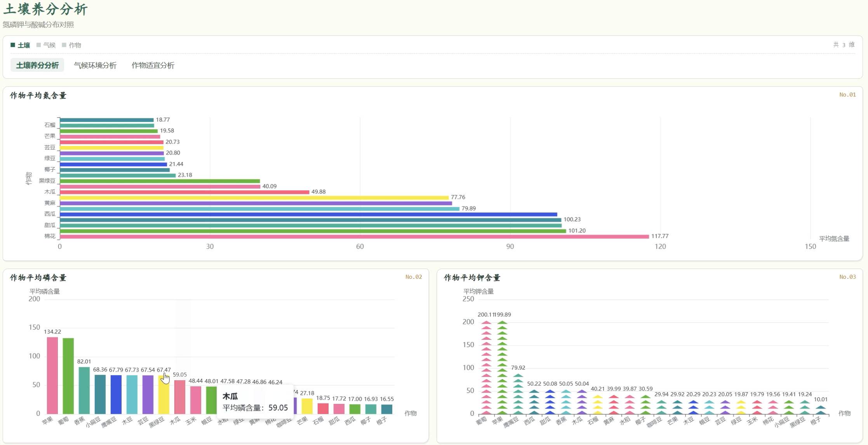Click the 葡萄 potassium triangle column
This screenshot has width=868, height=445.
486,368
